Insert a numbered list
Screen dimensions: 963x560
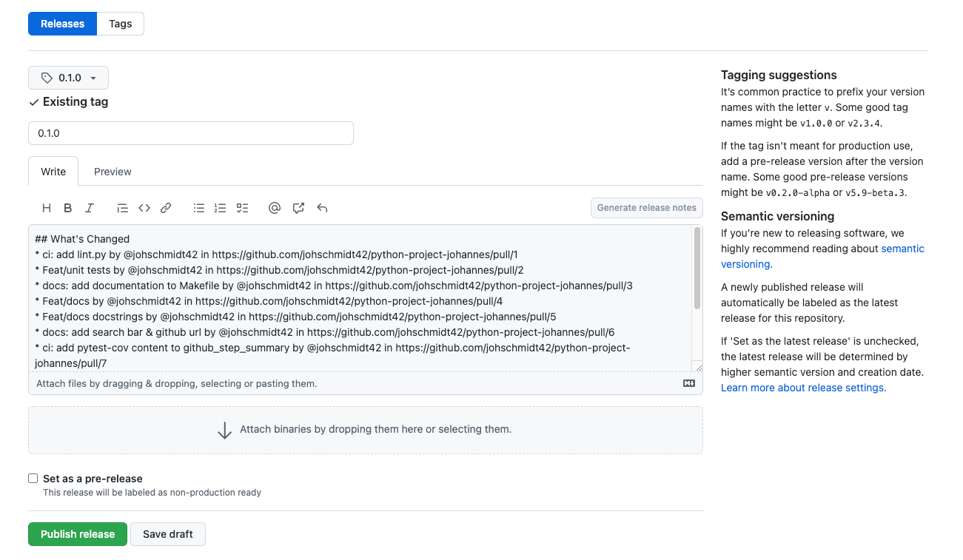click(x=220, y=209)
